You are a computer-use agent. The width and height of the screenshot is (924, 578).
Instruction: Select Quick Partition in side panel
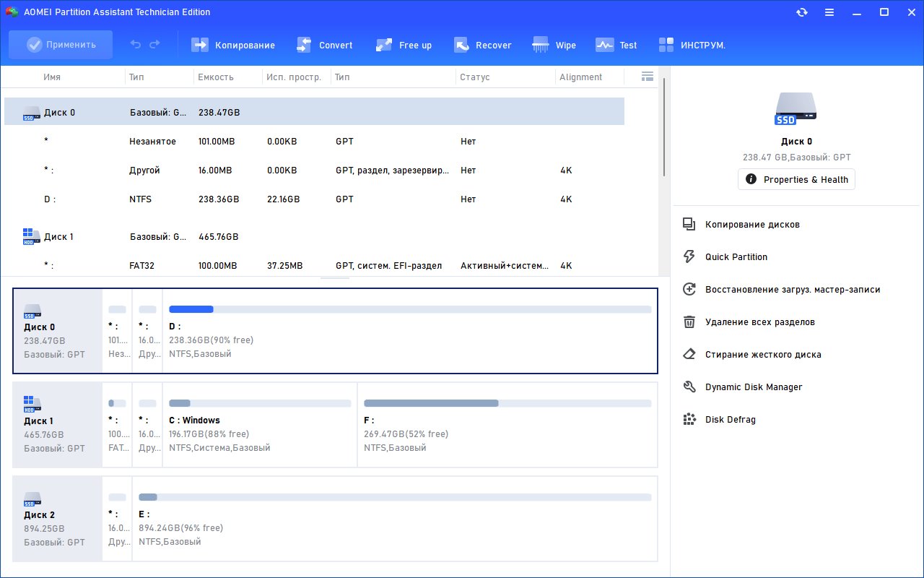point(736,256)
